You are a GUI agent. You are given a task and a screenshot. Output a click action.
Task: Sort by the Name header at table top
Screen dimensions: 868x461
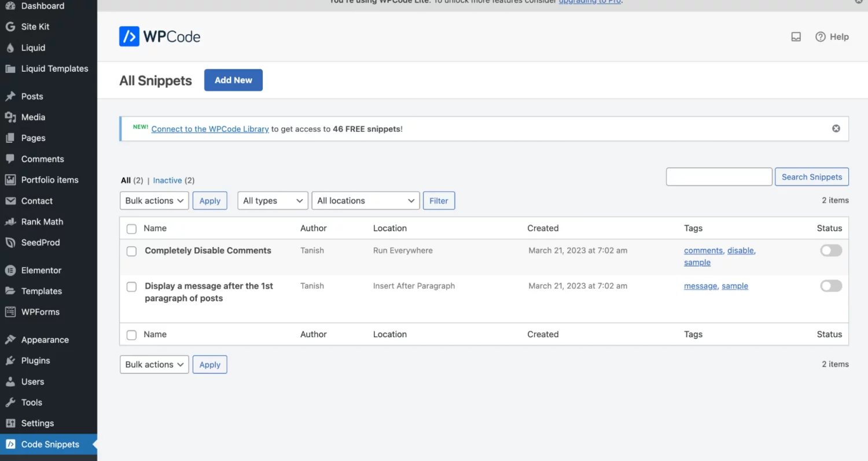tap(155, 228)
